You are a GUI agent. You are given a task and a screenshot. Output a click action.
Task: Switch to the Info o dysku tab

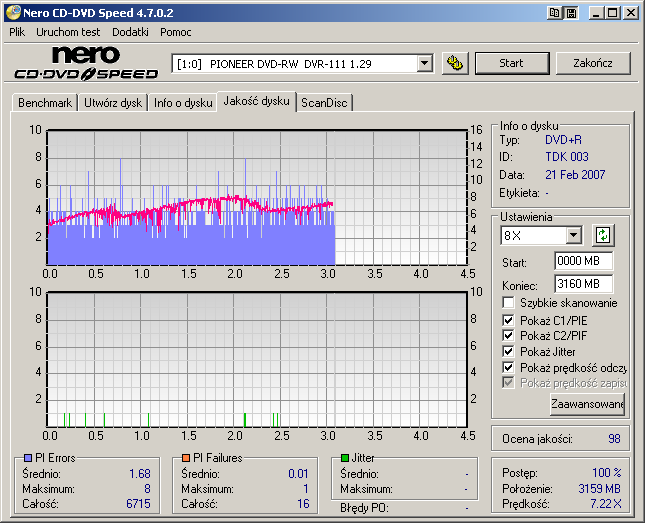click(x=183, y=103)
